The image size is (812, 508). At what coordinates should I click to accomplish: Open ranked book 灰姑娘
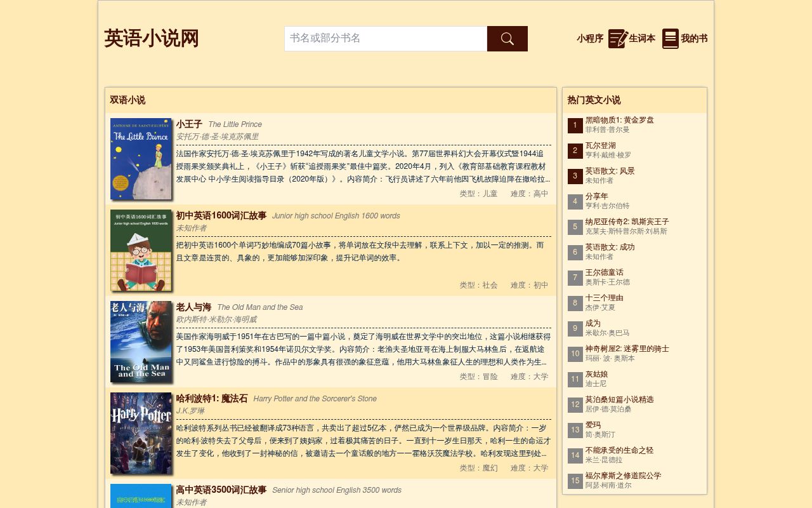[x=597, y=374]
